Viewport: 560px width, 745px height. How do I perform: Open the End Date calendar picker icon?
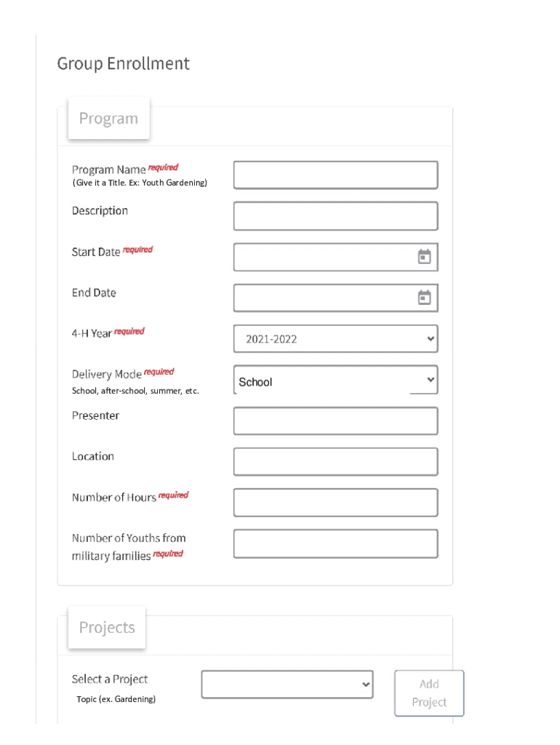coord(425,298)
